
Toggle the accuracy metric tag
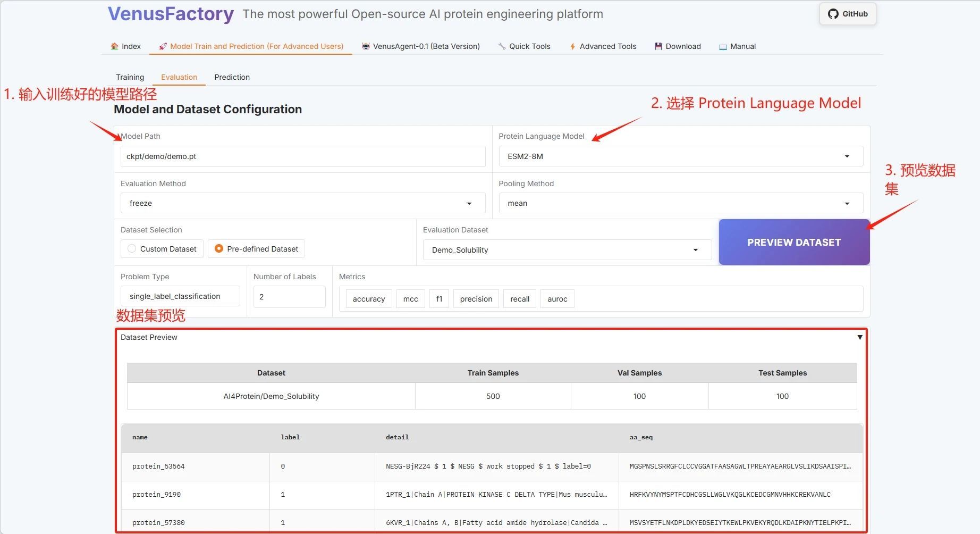point(368,299)
